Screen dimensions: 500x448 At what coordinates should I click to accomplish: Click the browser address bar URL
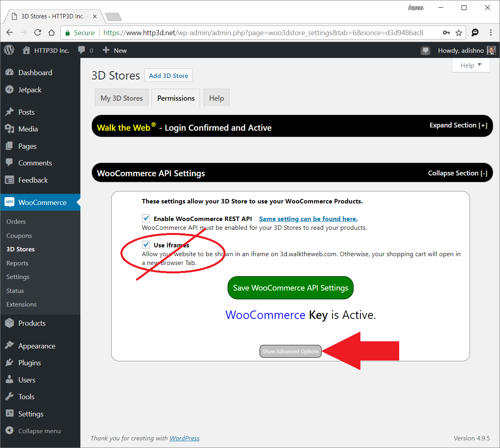(263, 33)
